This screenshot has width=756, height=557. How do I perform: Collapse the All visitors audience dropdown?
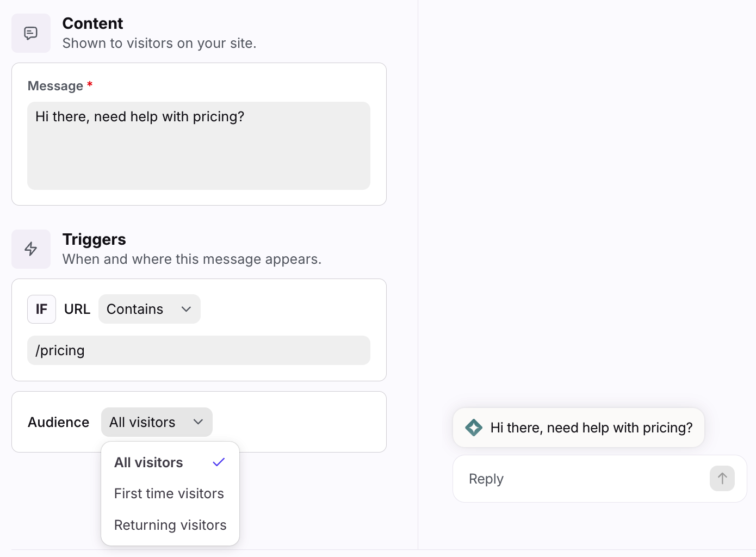[157, 422]
